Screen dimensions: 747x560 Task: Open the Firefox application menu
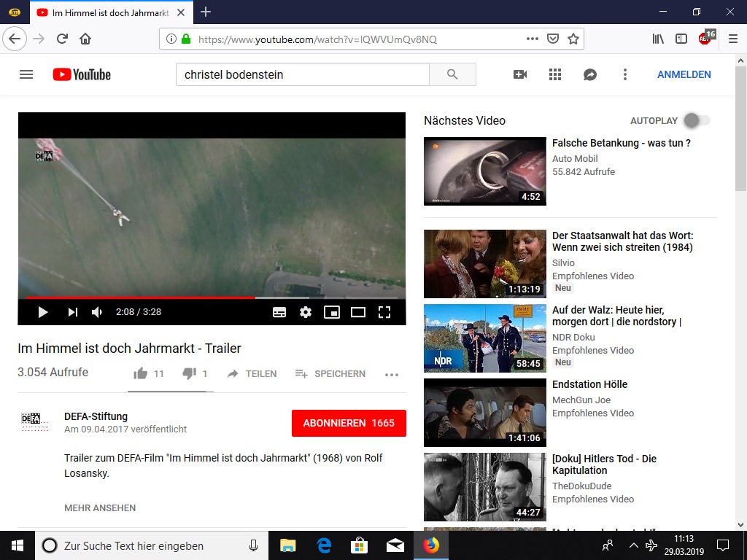(732, 39)
